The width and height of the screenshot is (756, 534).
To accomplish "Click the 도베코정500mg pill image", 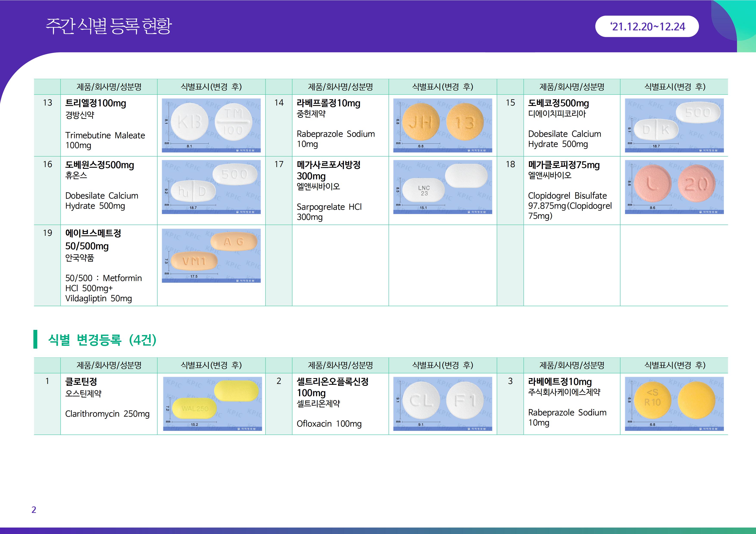I will (674, 125).
